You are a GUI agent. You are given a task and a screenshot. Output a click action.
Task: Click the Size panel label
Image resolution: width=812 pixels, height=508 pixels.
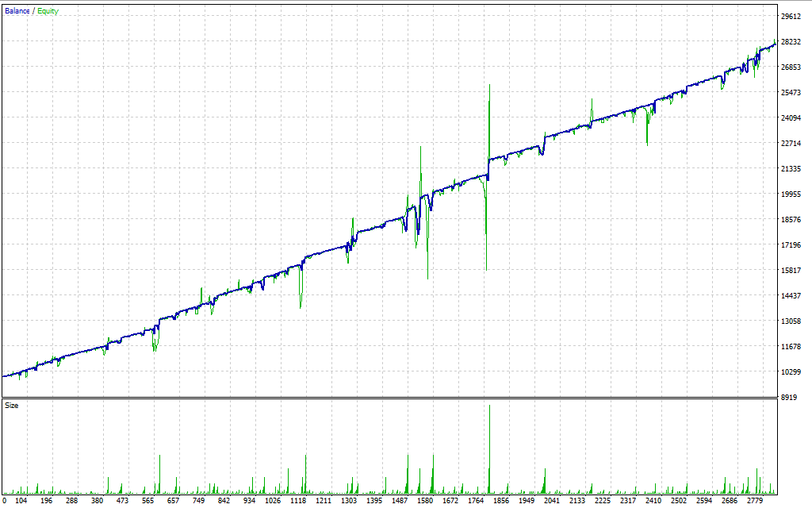click(x=12, y=406)
